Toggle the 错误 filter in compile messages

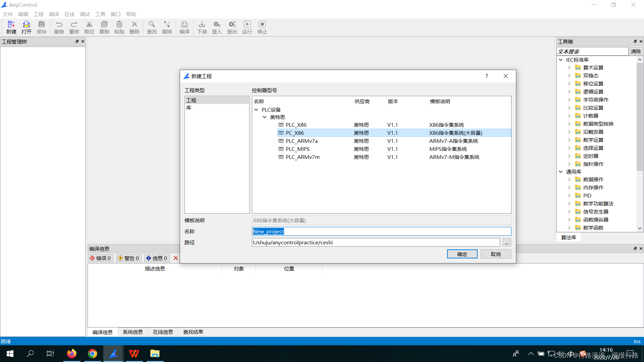pos(100,258)
